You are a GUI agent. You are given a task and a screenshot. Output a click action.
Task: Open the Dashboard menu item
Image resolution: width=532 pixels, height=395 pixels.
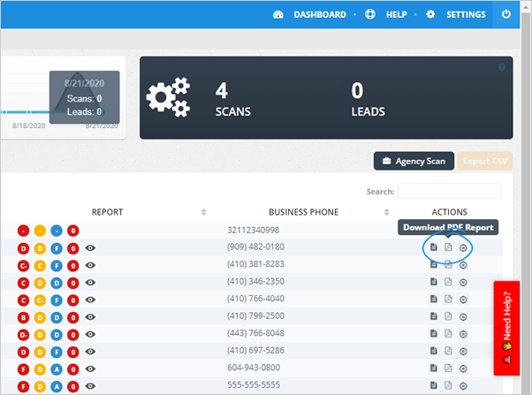click(310, 14)
